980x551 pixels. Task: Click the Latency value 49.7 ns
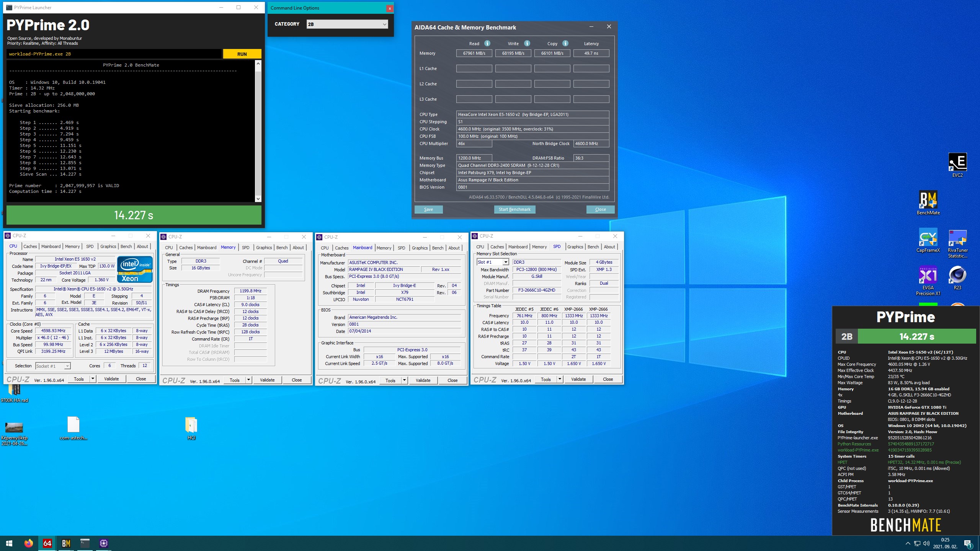click(591, 53)
